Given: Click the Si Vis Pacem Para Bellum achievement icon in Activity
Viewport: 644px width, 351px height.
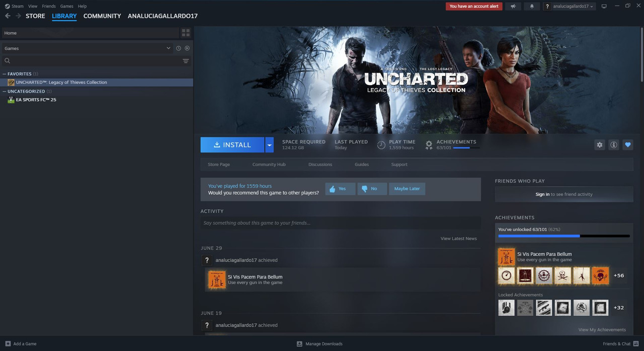Looking at the screenshot, I should (217, 280).
